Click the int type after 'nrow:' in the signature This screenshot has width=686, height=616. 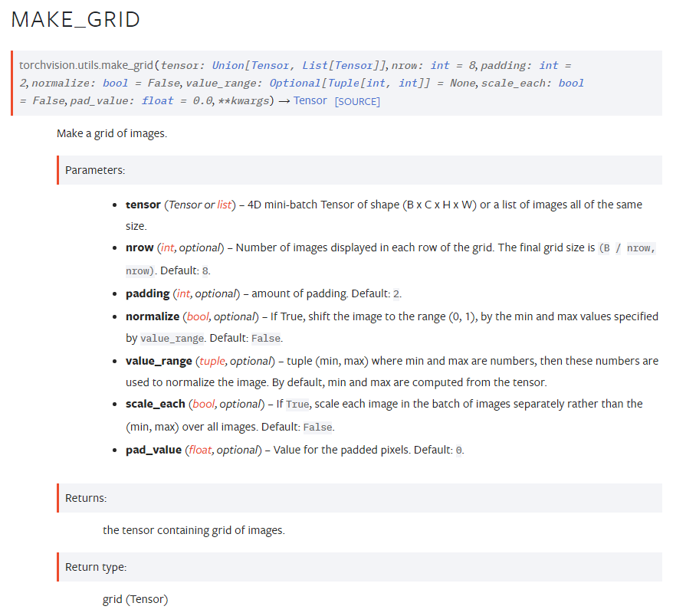440,66
